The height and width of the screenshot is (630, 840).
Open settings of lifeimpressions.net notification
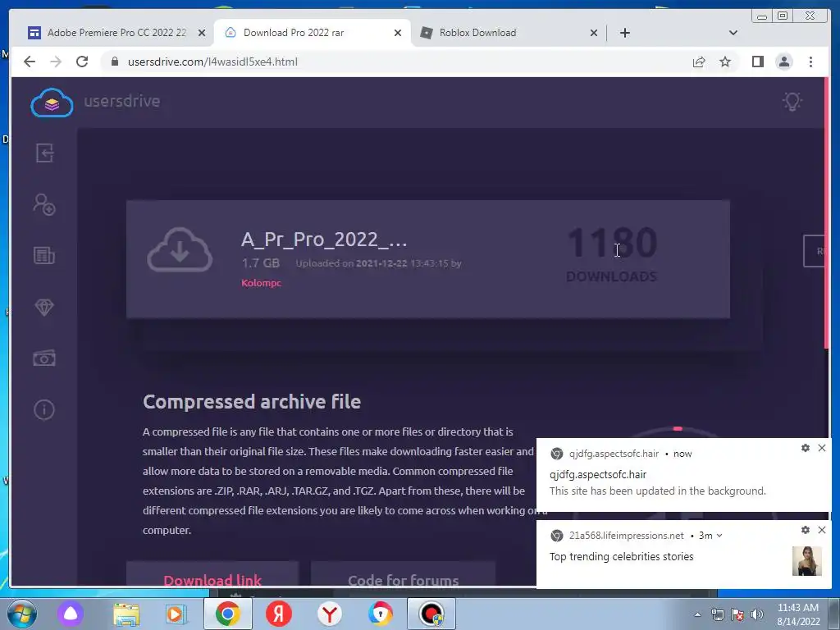click(x=806, y=530)
